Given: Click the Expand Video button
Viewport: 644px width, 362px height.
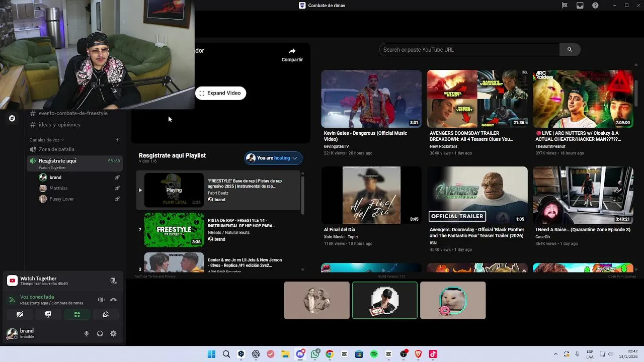Looking at the screenshot, I should point(220,93).
